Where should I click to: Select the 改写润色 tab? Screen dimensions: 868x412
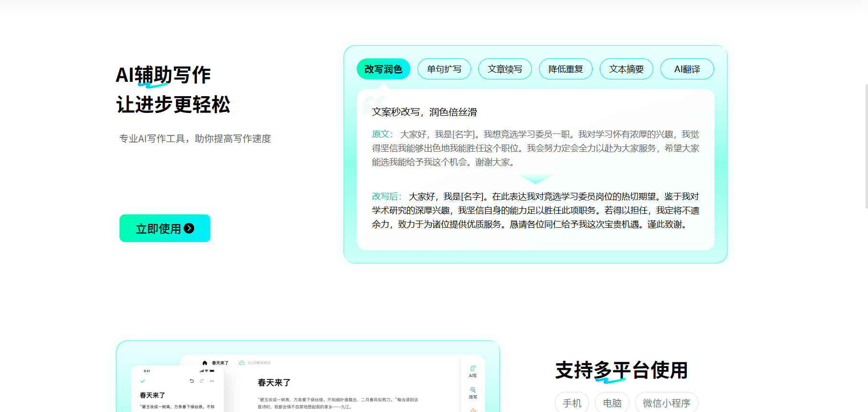(x=383, y=69)
